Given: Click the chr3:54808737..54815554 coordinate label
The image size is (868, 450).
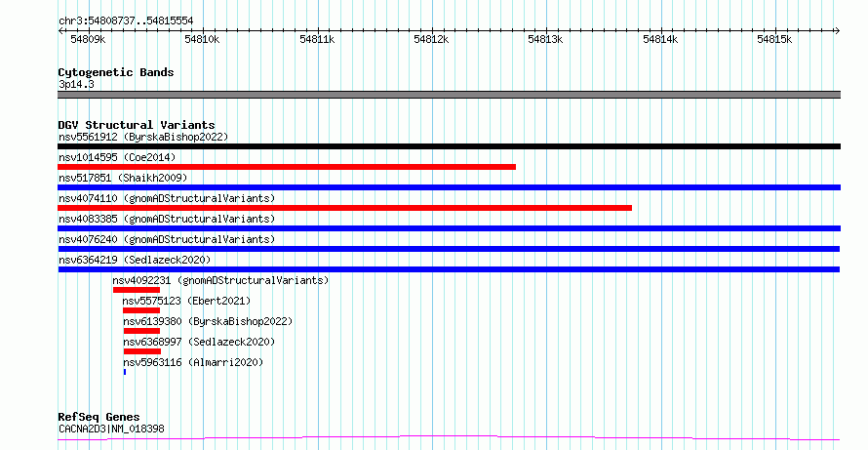Looking at the screenshot, I should tap(126, 21).
